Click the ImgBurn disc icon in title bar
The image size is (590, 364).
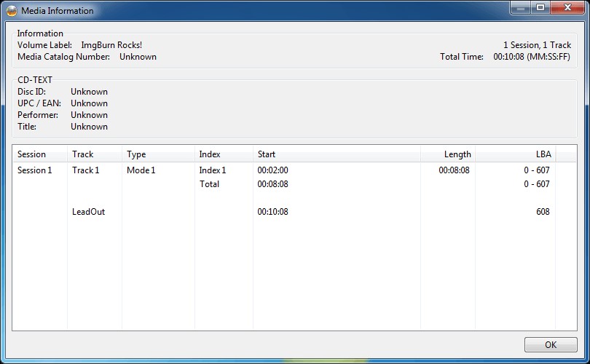pos(12,11)
